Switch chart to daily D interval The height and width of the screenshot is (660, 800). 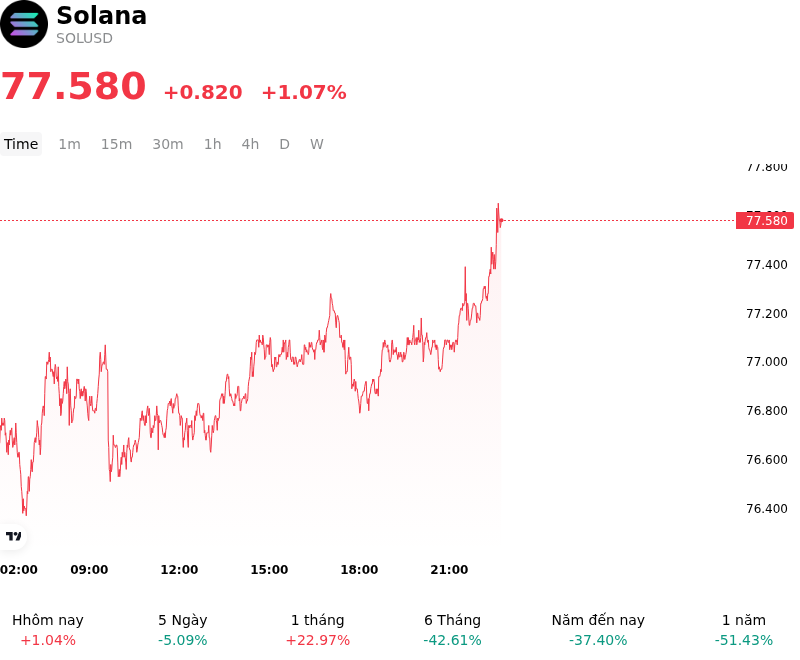pyautogui.click(x=285, y=144)
